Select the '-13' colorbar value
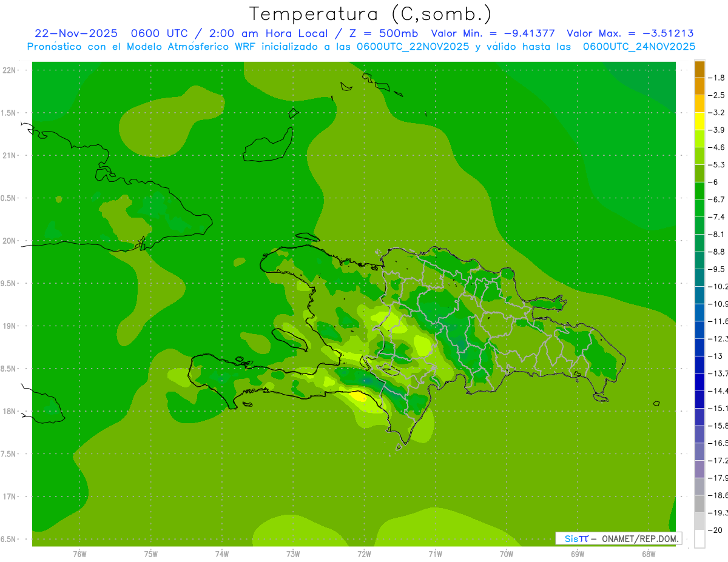Screen dimensions: 728x562 click(x=715, y=356)
